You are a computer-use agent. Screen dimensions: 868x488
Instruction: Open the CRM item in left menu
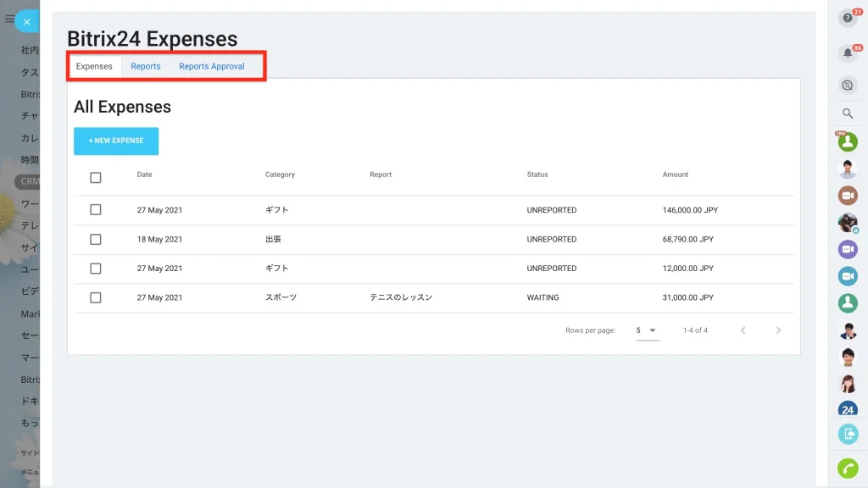(28, 181)
